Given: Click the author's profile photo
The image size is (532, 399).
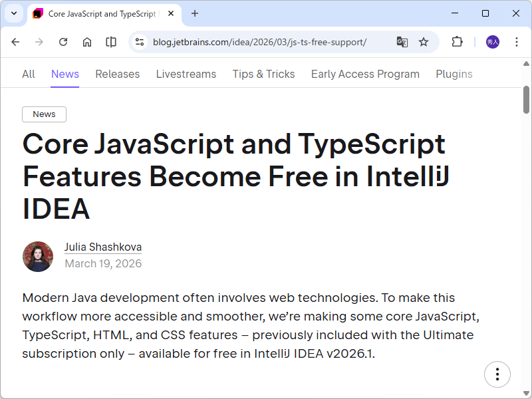Looking at the screenshot, I should tap(38, 256).
